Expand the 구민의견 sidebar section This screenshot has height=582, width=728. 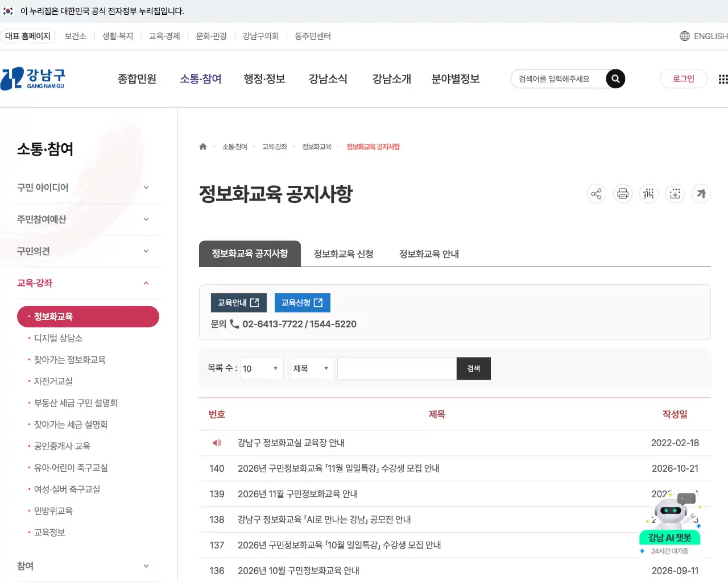[x=88, y=251]
